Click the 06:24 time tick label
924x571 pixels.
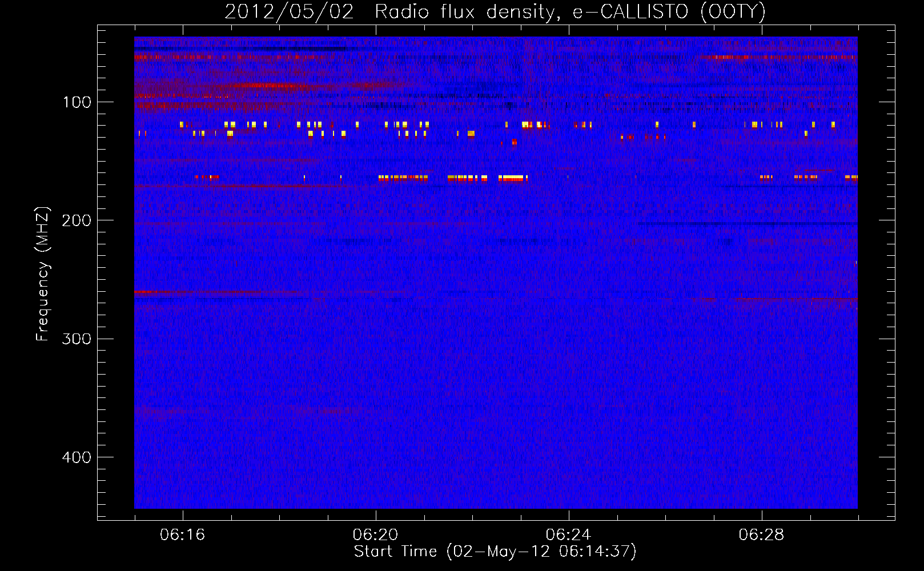click(568, 535)
